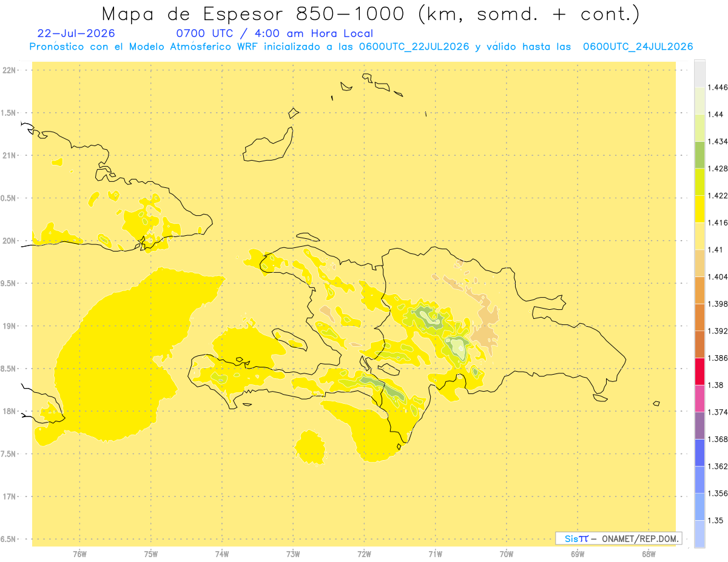728x562 pixels.
Task: Click the "Pronóstico con el Modelo Atmosférico WRF" forecast line
Action: (361, 47)
